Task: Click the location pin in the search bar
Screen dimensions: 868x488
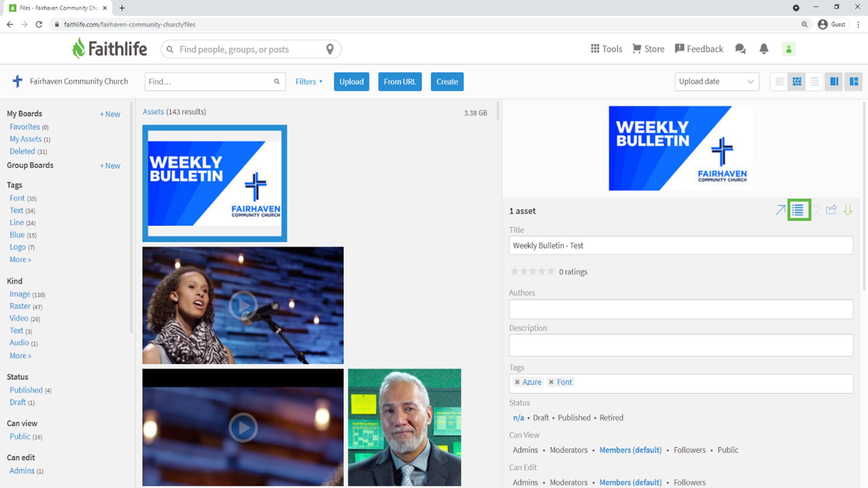Action: click(x=330, y=49)
